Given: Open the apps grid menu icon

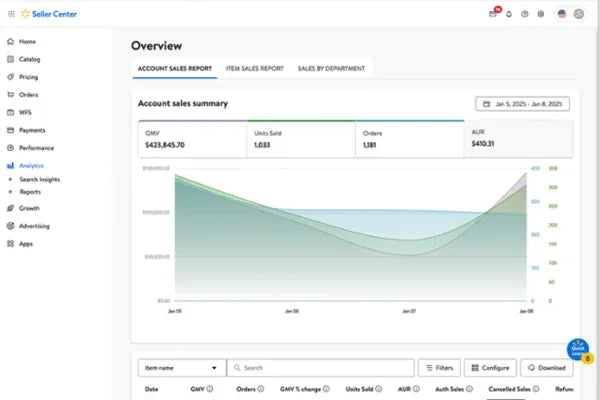Looking at the screenshot, I should [11, 14].
